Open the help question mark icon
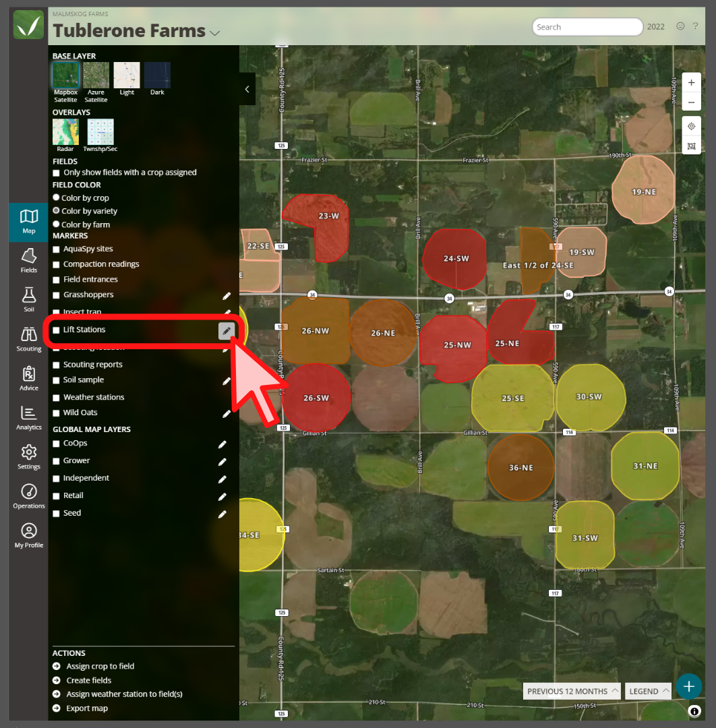This screenshot has height=728, width=716. pyautogui.click(x=695, y=26)
